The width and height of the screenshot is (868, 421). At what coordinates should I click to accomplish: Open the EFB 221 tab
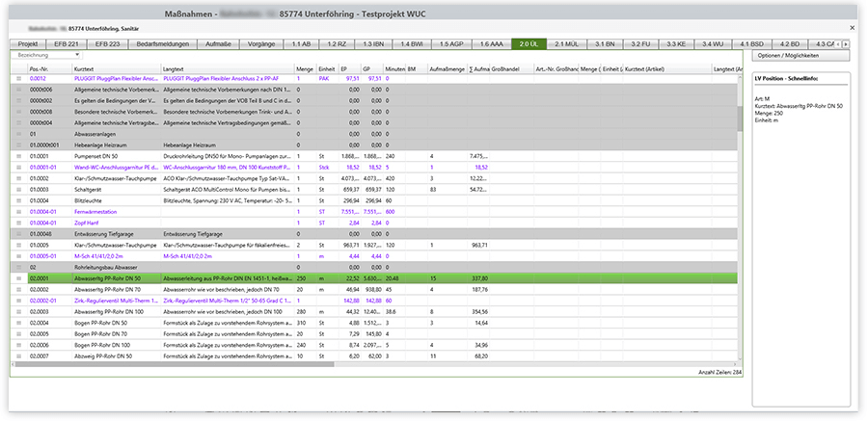66,44
